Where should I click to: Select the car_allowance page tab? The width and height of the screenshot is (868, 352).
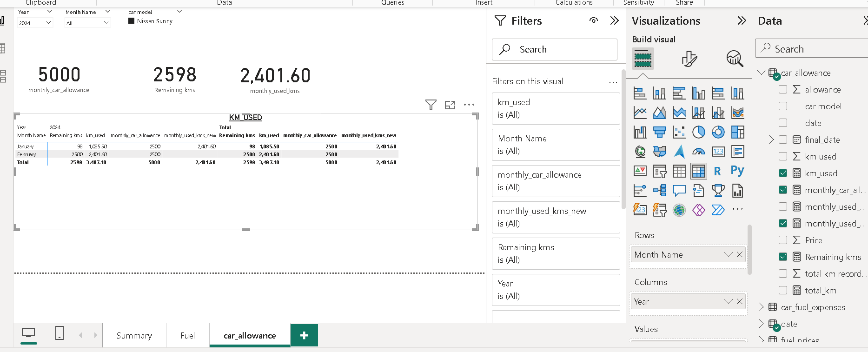[x=250, y=335]
